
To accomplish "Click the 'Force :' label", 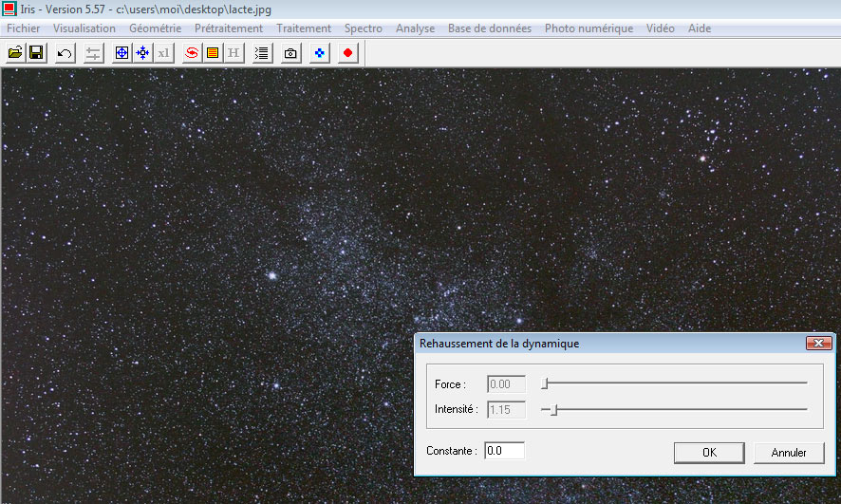I will point(450,384).
